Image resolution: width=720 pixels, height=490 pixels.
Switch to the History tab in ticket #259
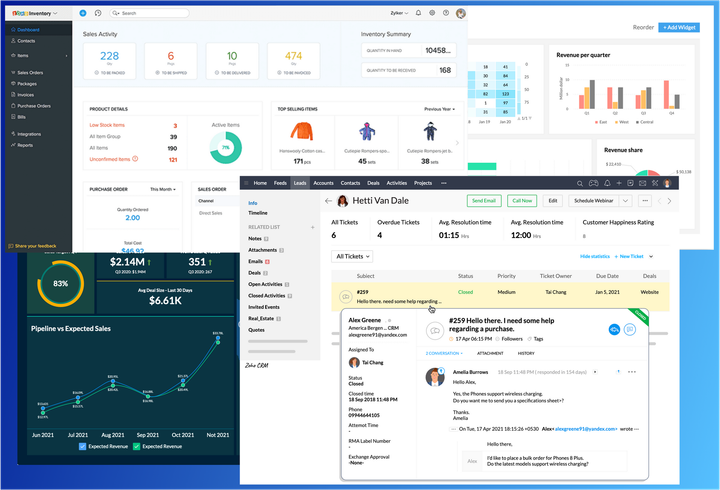(x=526, y=353)
